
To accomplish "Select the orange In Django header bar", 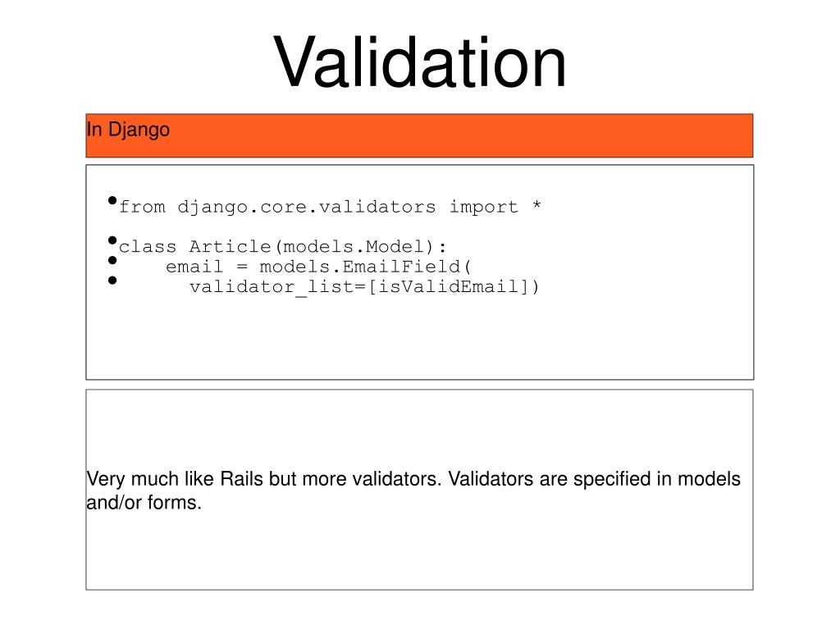I will click(x=419, y=135).
